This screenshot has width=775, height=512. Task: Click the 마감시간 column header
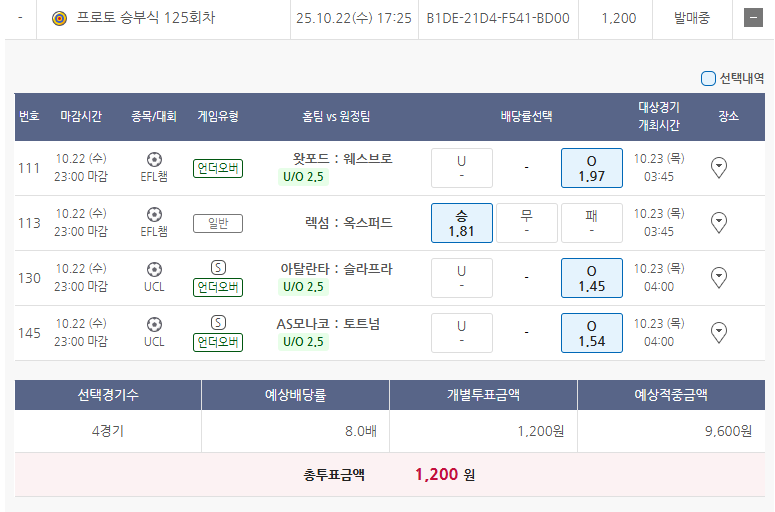tap(80, 116)
